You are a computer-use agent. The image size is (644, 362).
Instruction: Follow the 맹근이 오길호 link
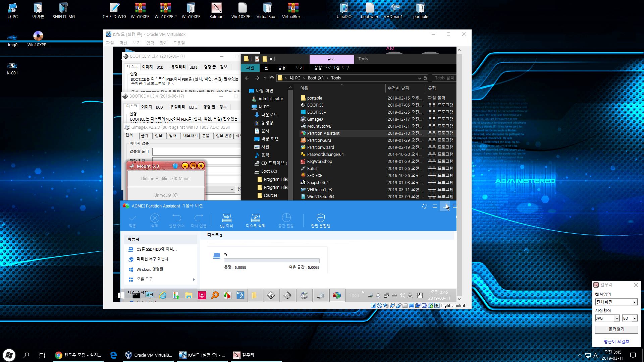[616, 342]
